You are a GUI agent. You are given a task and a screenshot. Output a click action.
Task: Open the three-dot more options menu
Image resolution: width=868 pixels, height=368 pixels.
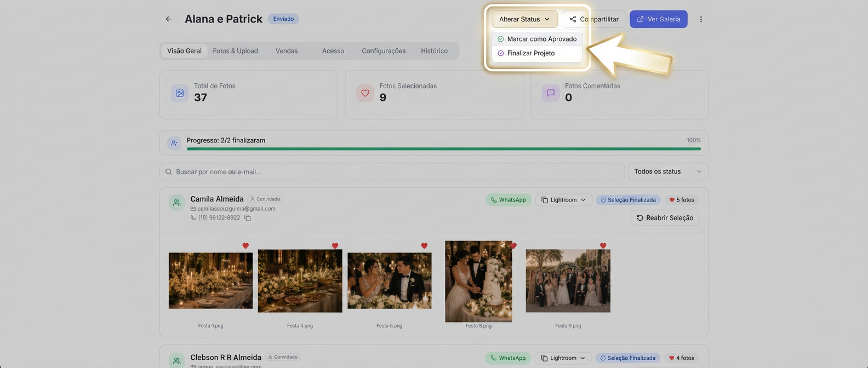pos(701,19)
